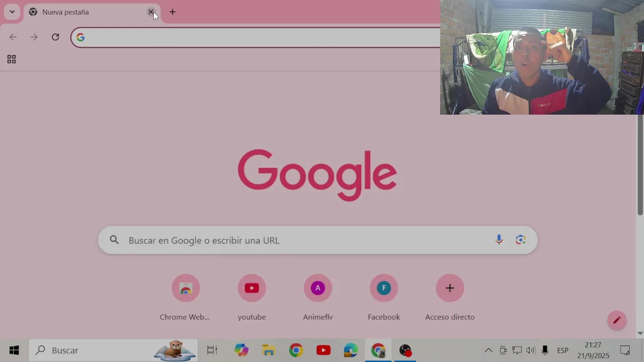Click the otter search highlight image
Image resolution: width=644 pixels, height=362 pixels.
click(x=175, y=350)
